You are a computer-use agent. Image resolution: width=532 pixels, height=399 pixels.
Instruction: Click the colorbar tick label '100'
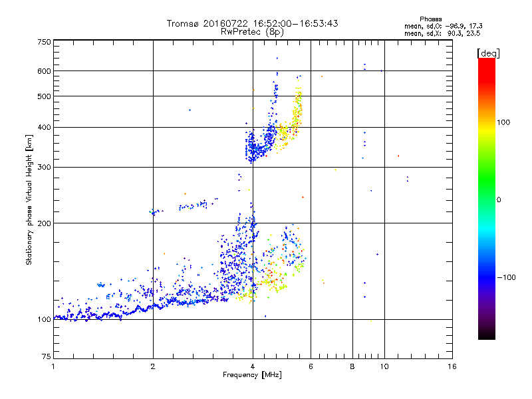coord(503,122)
